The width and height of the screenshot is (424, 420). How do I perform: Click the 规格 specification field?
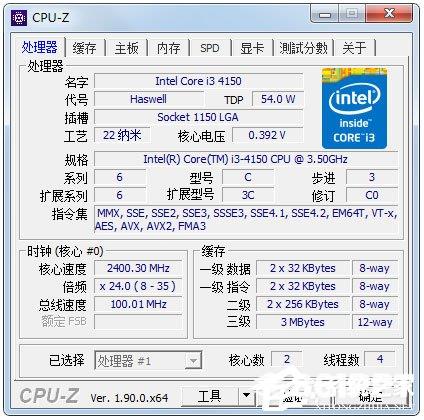coord(246,159)
